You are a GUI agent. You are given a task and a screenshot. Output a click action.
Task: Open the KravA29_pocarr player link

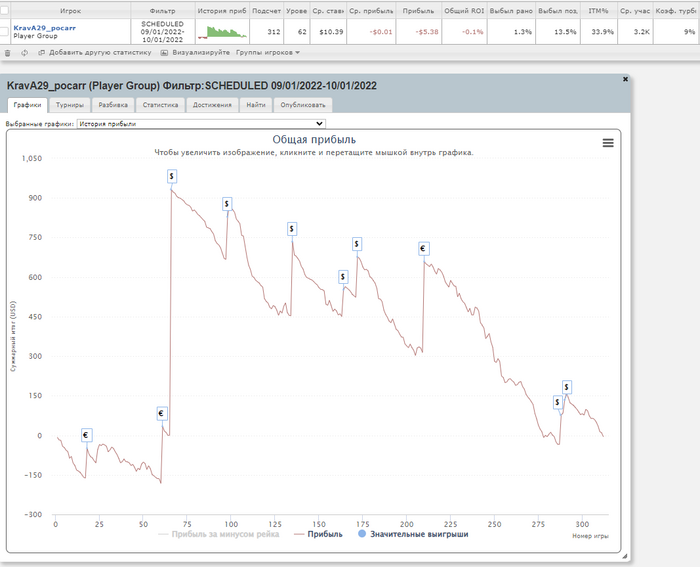coord(44,28)
